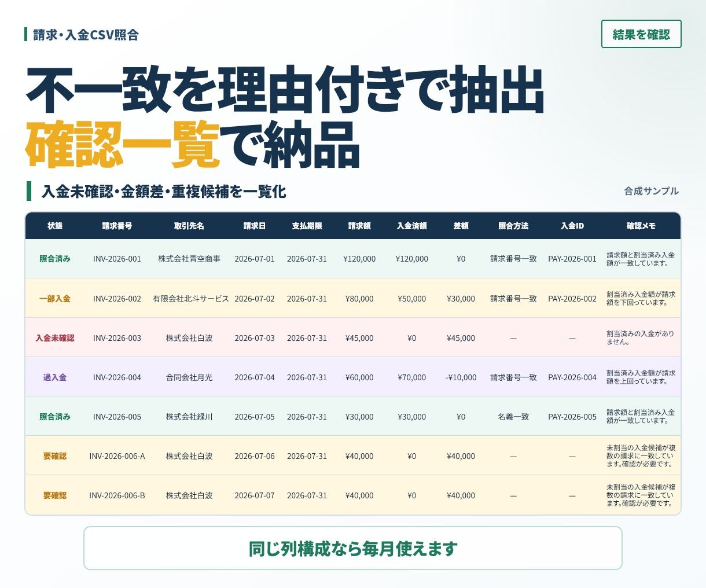Image resolution: width=706 pixels, height=588 pixels.
Task: Click invoice date 2026-07-01
Action: (255, 259)
